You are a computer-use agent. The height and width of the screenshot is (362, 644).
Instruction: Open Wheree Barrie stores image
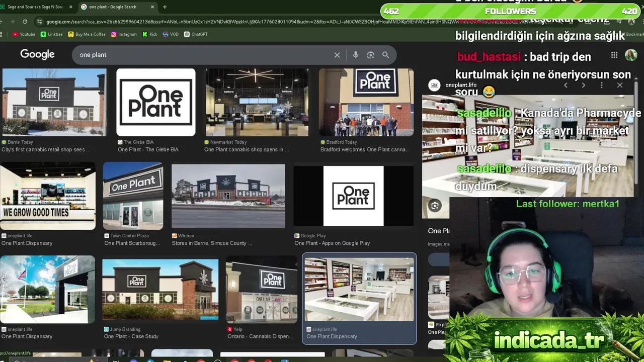point(228,196)
